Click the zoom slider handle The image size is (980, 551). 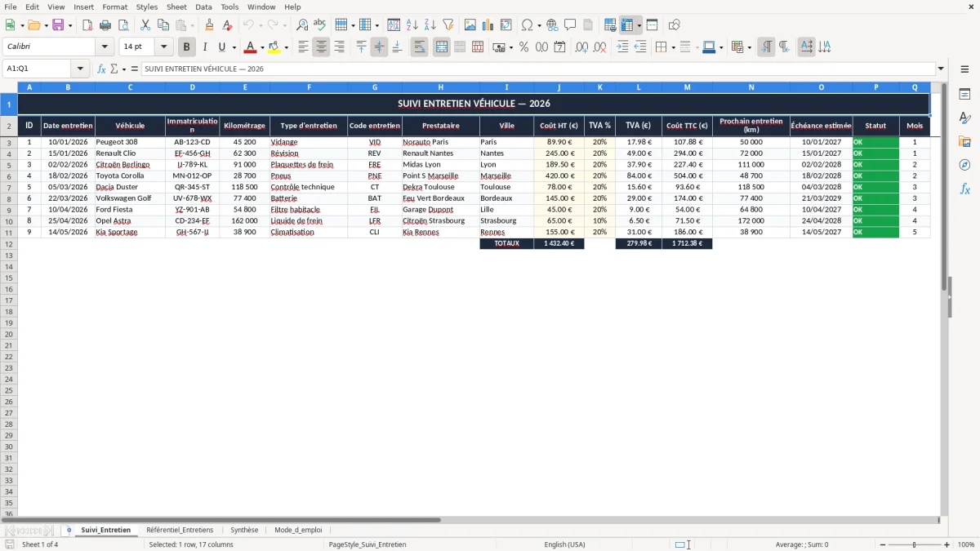[x=915, y=544]
